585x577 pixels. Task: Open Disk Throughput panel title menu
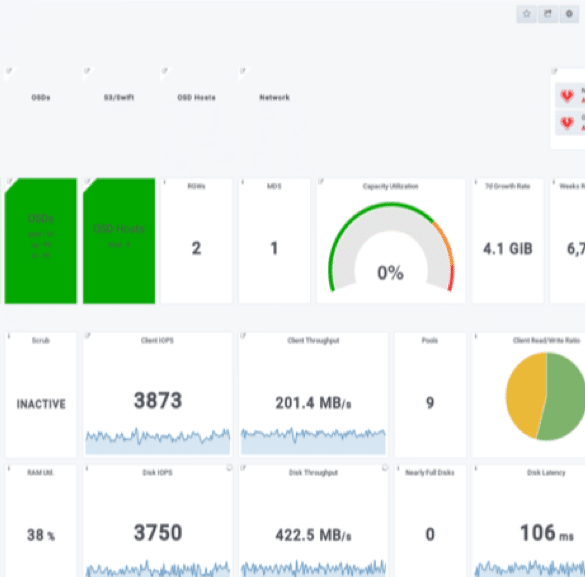point(313,473)
